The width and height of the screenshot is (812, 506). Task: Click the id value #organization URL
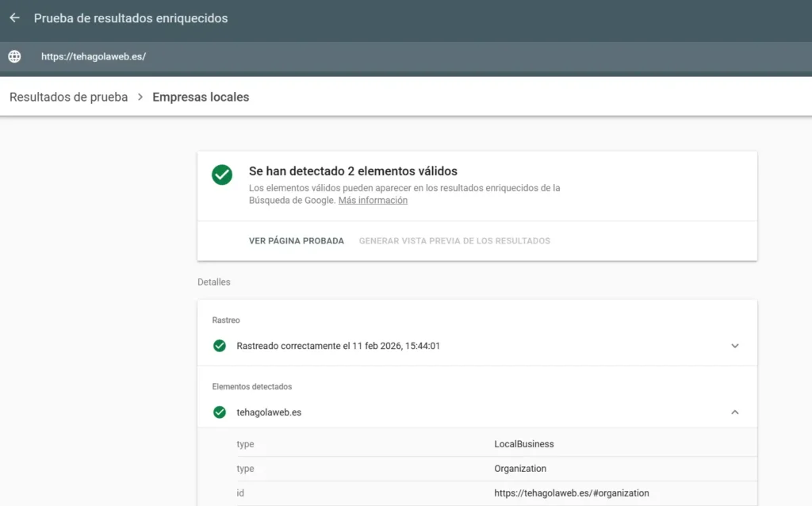[571, 493]
